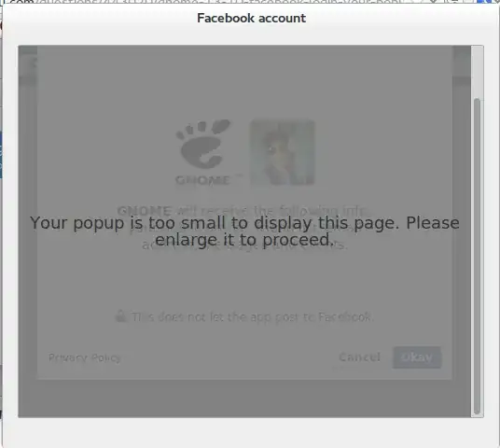Click the 'Facebook account' dialog title
The width and height of the screenshot is (500, 448).
pos(251,18)
